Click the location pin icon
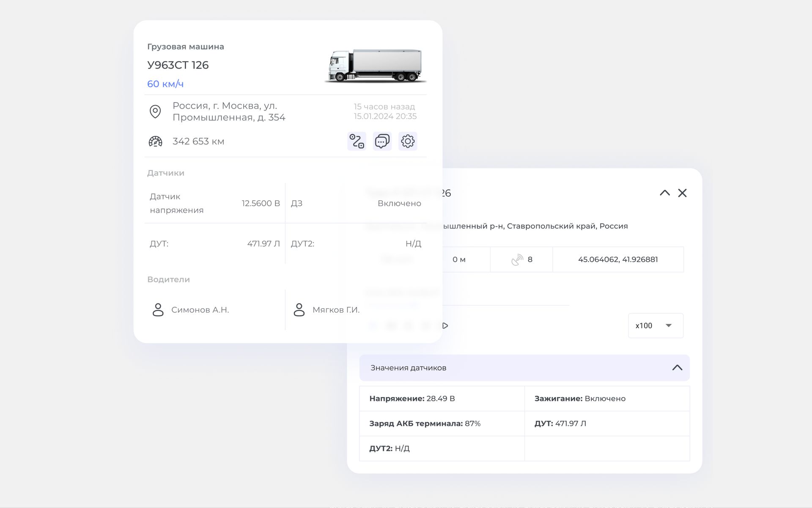Screen dimensions: 812x508 coord(155,112)
